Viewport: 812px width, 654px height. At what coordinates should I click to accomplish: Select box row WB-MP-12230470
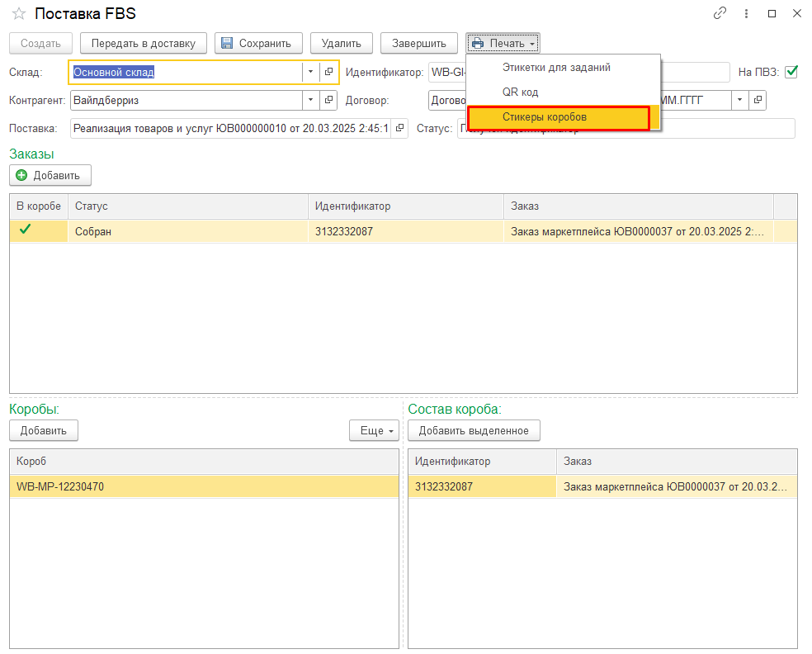(x=204, y=486)
